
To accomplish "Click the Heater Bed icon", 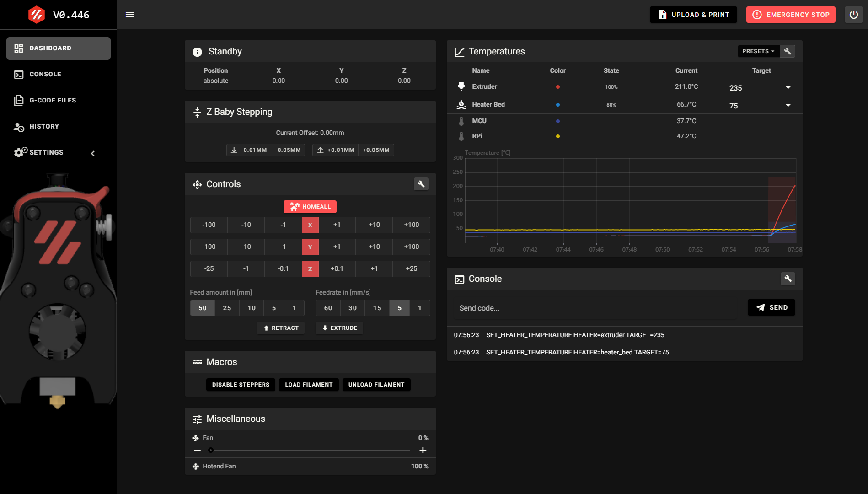I will 461,104.
